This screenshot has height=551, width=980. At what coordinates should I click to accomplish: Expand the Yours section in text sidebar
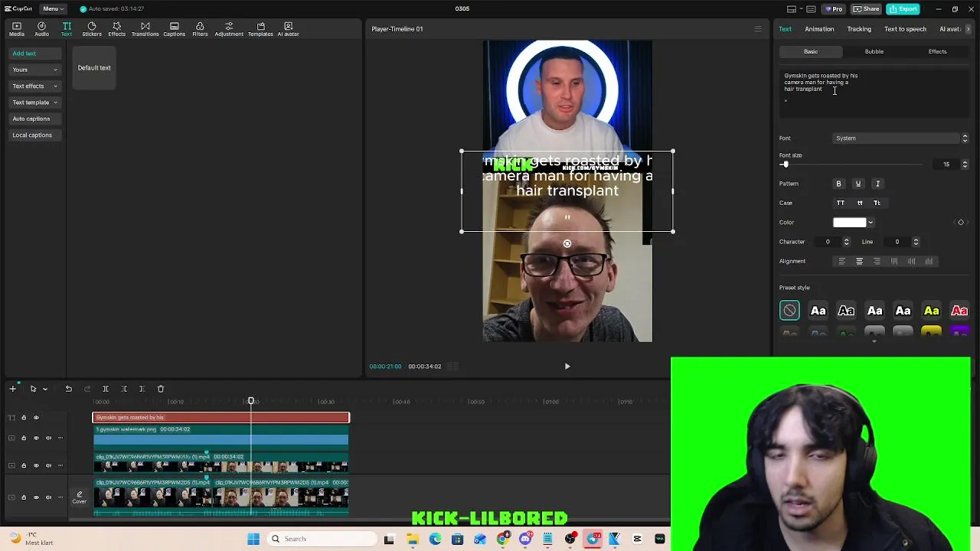click(x=34, y=70)
